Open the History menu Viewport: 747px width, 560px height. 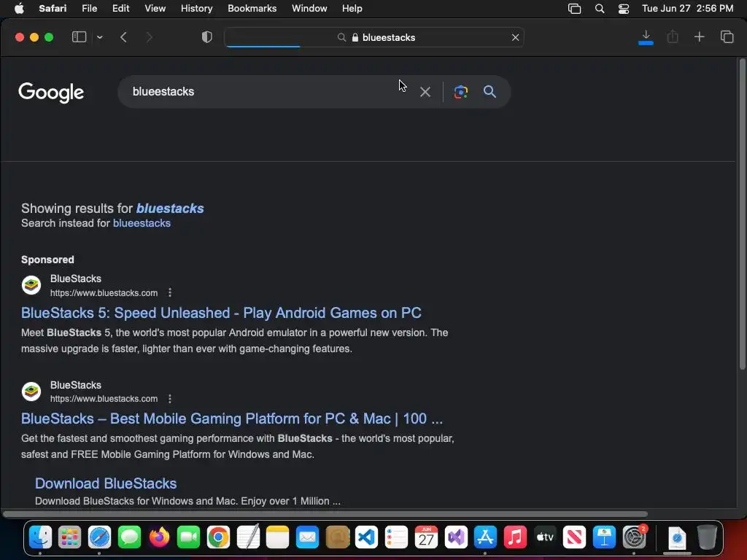[196, 9]
